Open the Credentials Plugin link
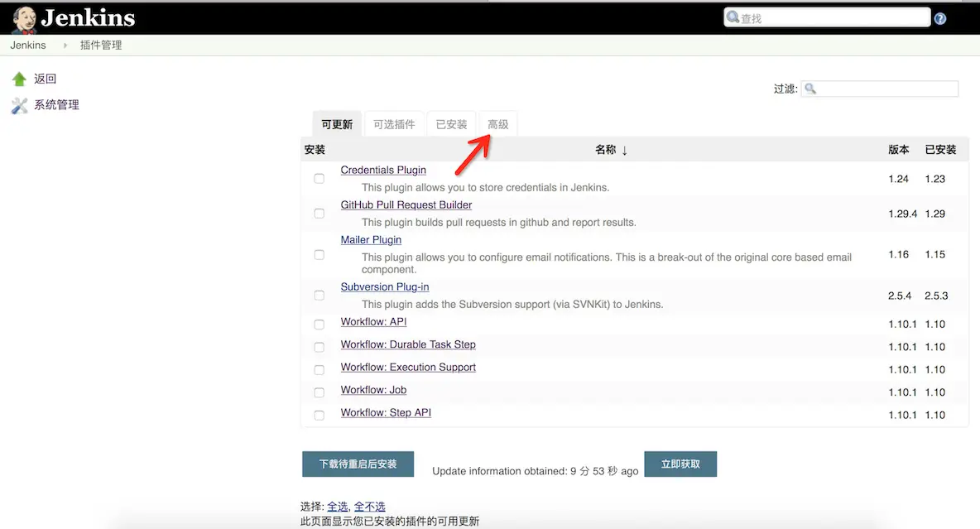980x529 pixels. [x=383, y=170]
